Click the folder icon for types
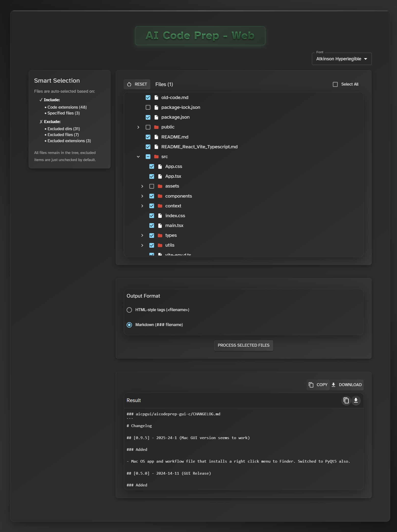This screenshot has height=532, width=397. [x=160, y=235]
